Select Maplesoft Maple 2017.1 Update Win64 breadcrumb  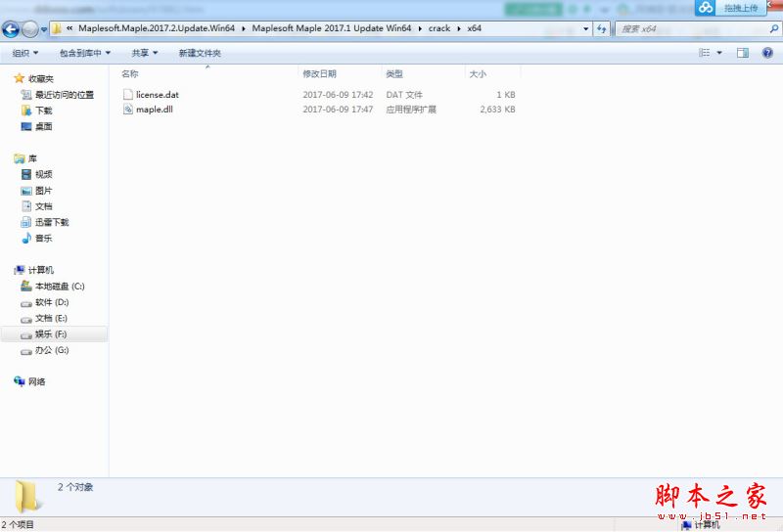point(332,28)
